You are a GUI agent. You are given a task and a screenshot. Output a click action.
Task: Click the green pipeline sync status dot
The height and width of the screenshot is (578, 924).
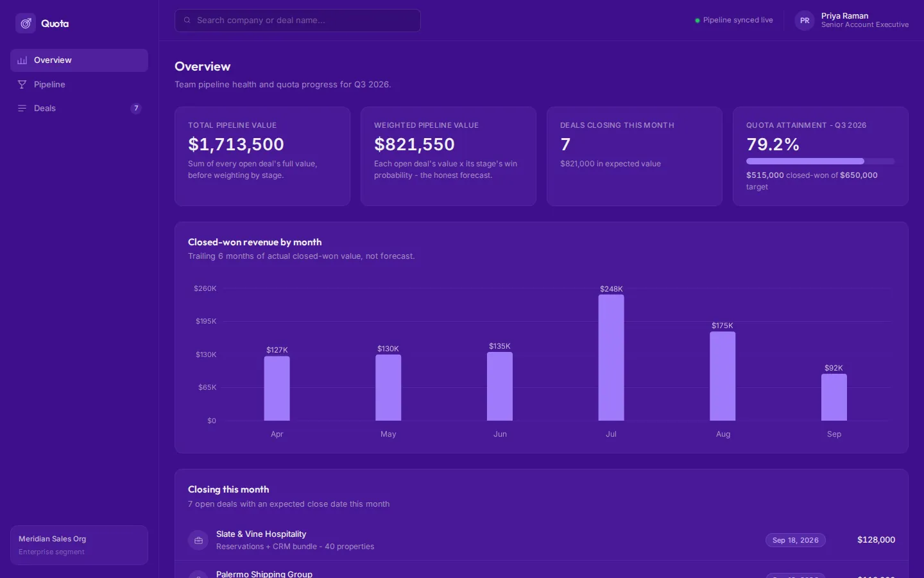[x=697, y=21]
